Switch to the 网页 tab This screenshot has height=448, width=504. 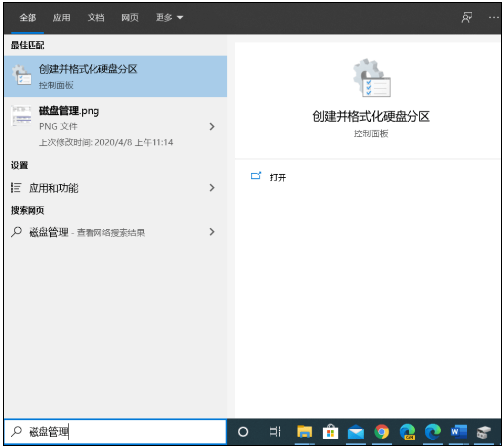(x=130, y=17)
